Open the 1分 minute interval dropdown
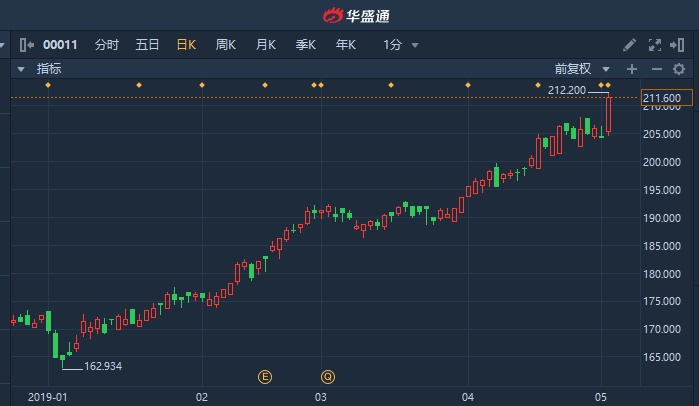 400,45
